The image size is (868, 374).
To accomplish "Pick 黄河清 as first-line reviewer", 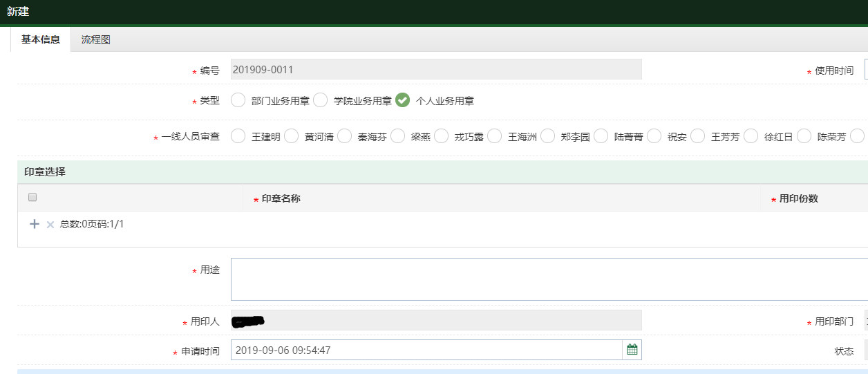I will pyautogui.click(x=291, y=136).
